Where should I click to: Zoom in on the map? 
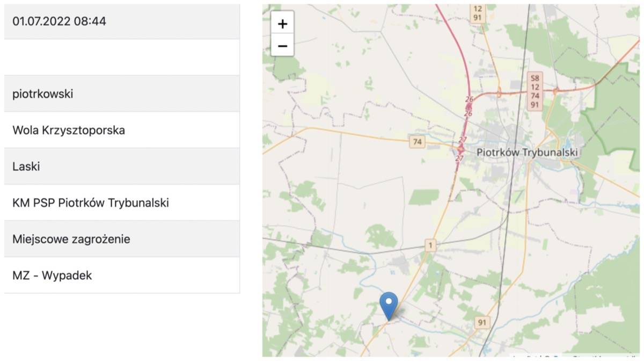point(282,24)
